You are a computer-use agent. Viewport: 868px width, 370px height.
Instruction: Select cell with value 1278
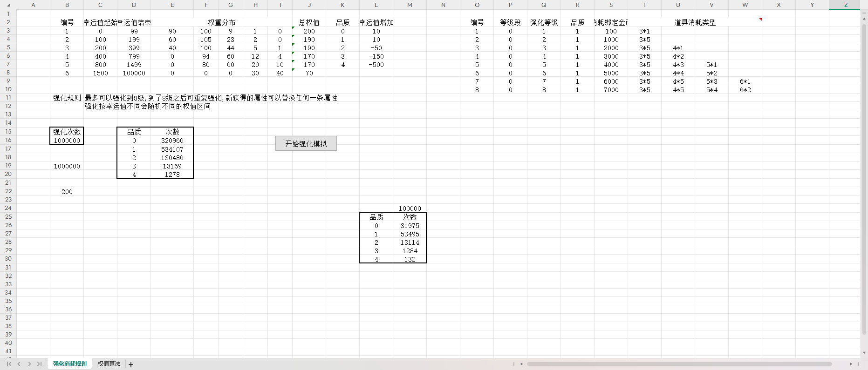[172, 175]
